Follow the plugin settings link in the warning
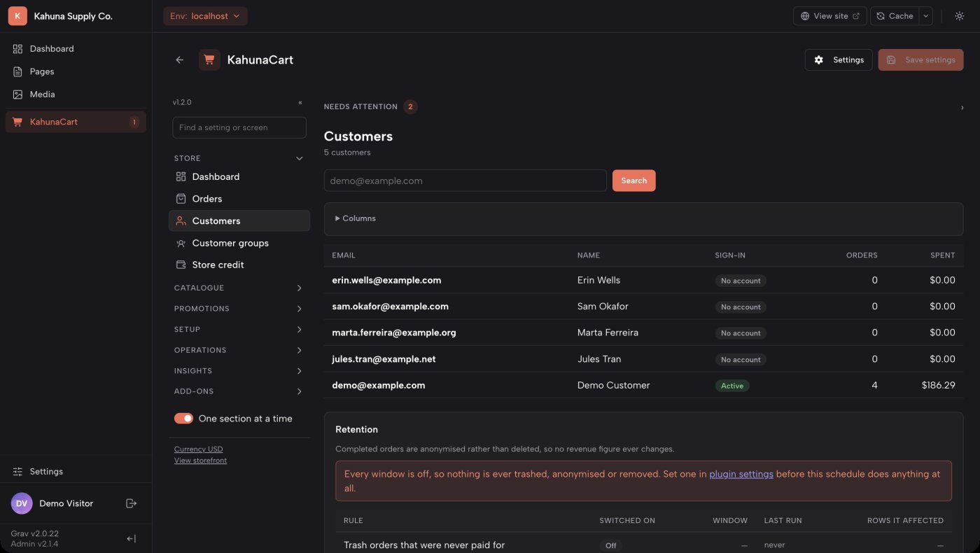The image size is (980, 553). 741,474
